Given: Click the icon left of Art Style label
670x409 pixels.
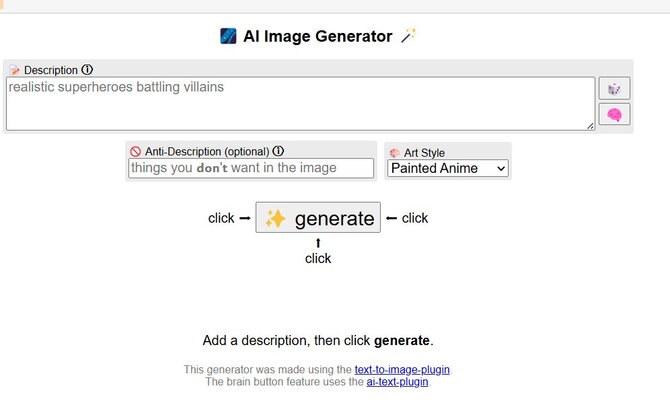Looking at the screenshot, I should (395, 153).
